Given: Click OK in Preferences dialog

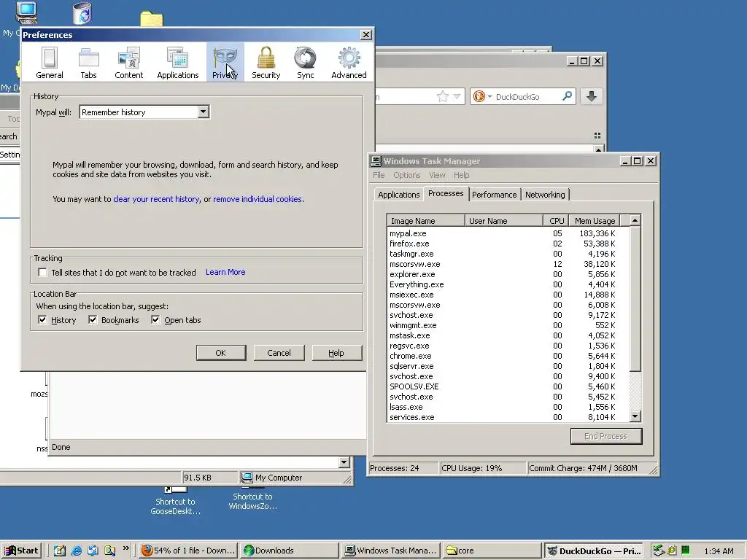Looking at the screenshot, I should 221,353.
